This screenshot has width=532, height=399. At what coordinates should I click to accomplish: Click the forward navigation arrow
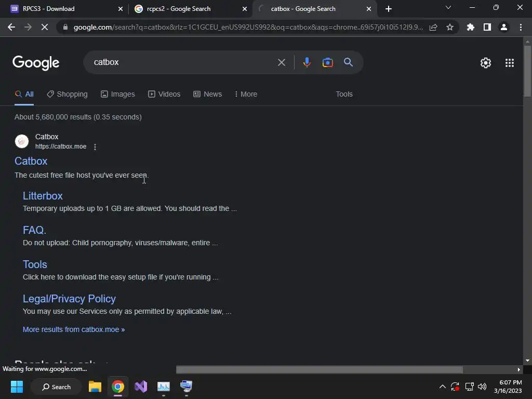tap(28, 27)
